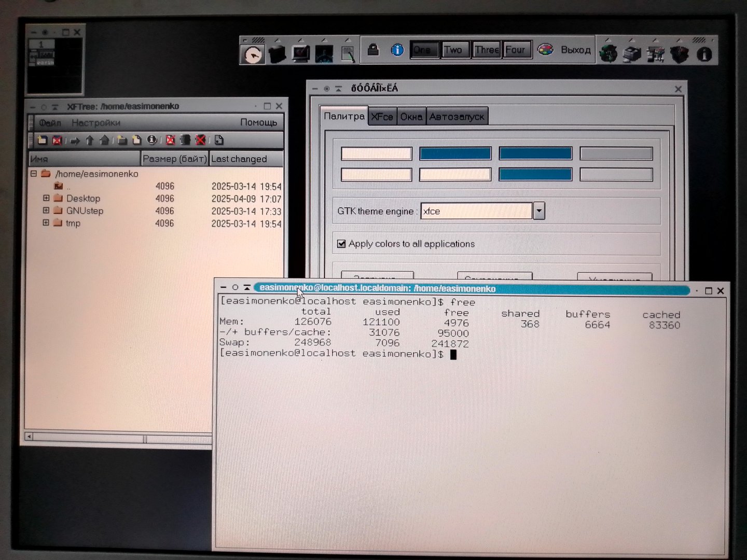Click the red-crossed icon right of the trash can
747x560 pixels.
[x=201, y=140]
